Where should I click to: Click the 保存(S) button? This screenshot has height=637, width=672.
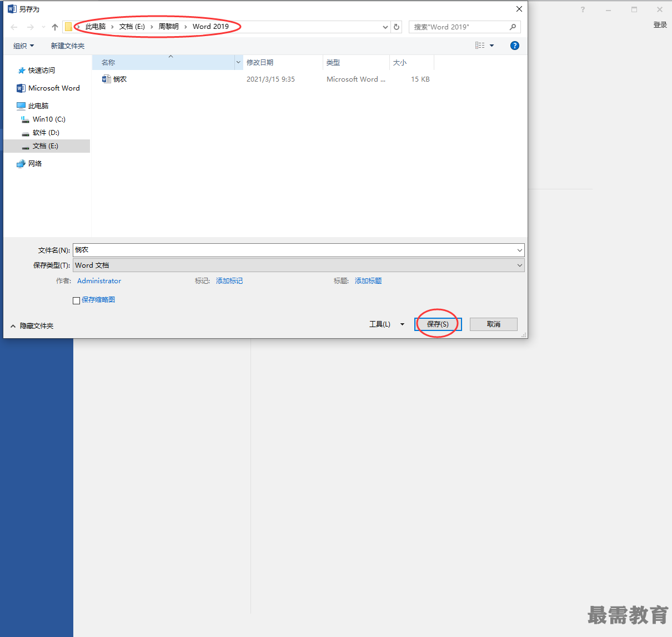click(438, 324)
